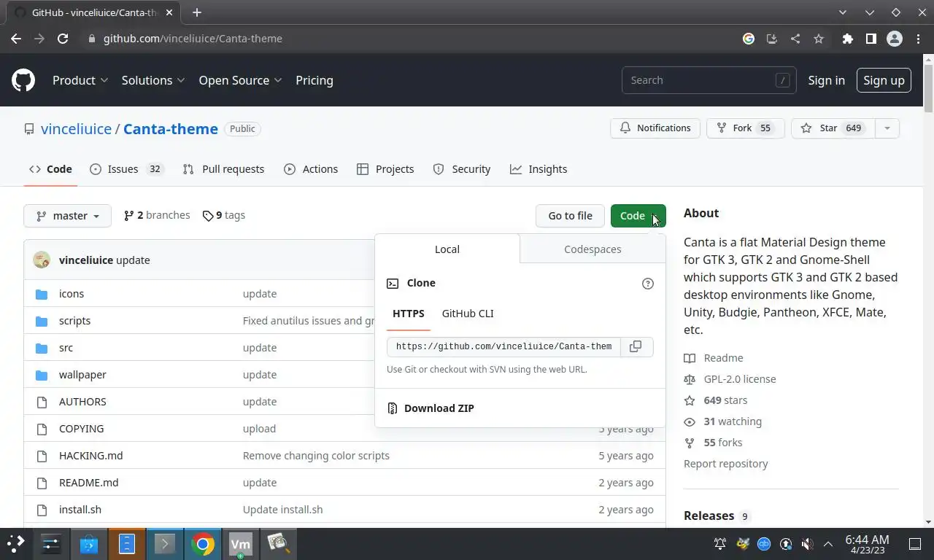Select the Codespaces tab in clone popup

pyautogui.click(x=593, y=249)
